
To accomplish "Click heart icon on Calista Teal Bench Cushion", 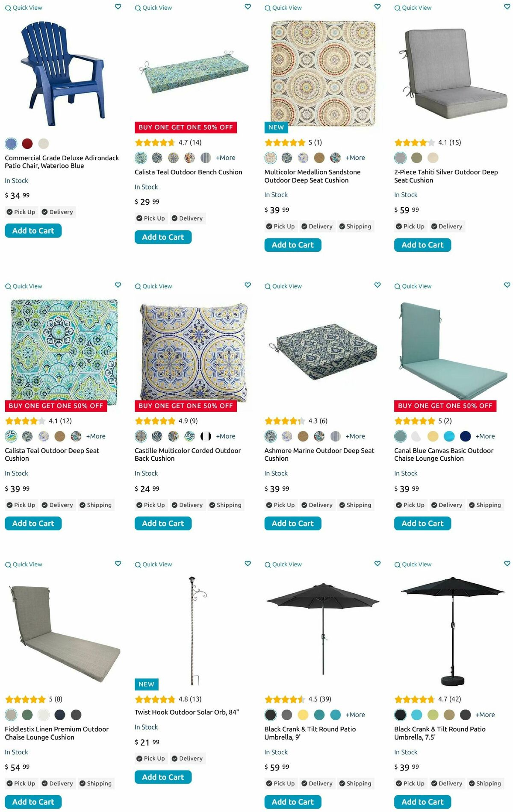I will (248, 7).
